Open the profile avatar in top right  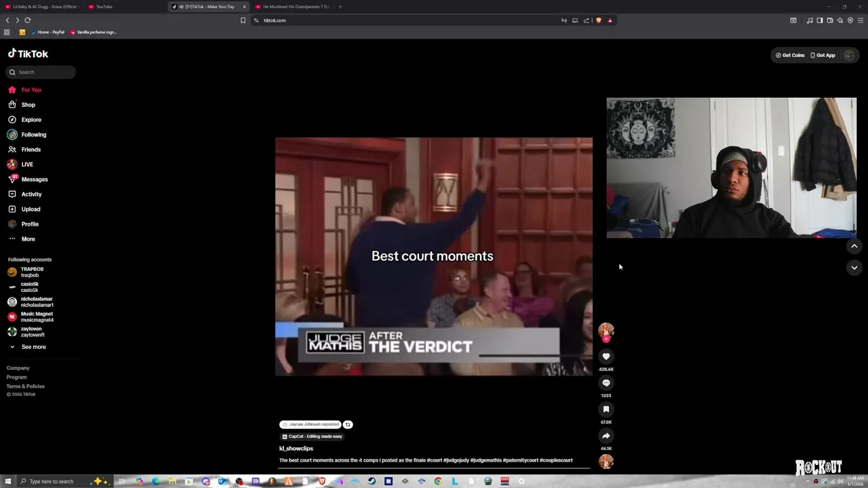click(x=849, y=55)
